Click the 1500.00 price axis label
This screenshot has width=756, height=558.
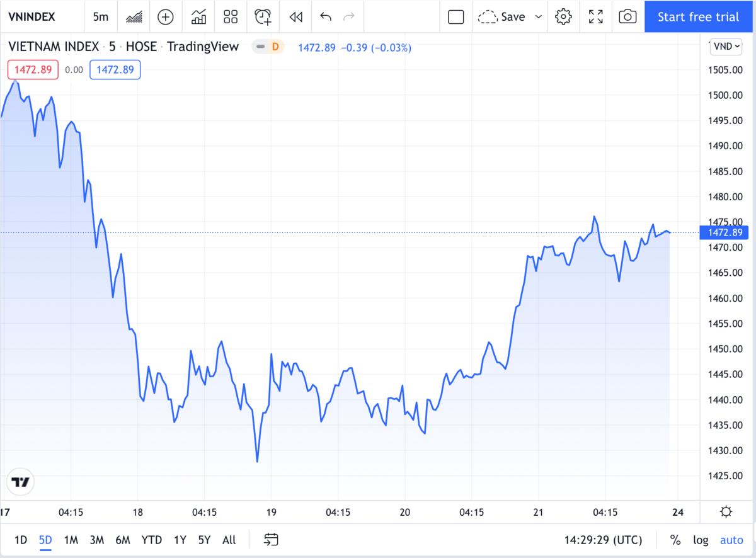tap(726, 95)
